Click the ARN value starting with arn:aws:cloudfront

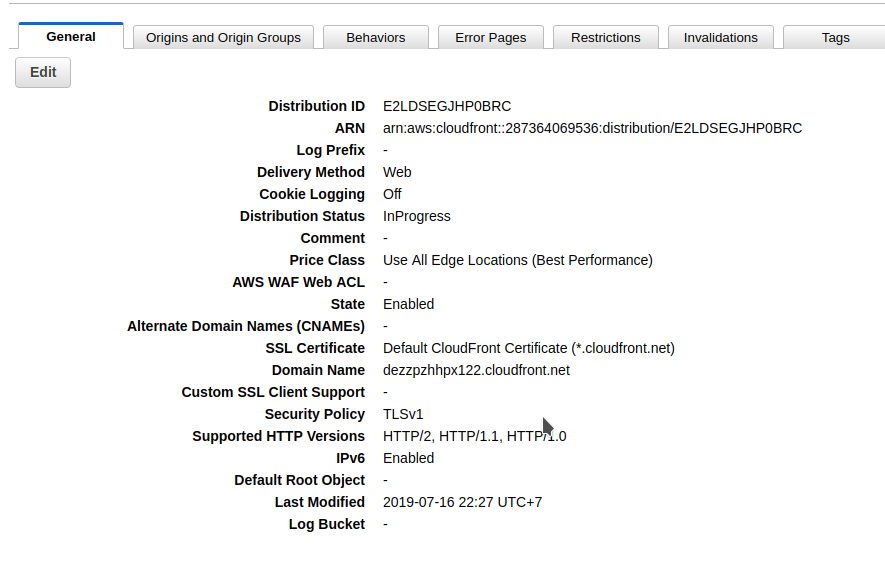[x=592, y=128]
